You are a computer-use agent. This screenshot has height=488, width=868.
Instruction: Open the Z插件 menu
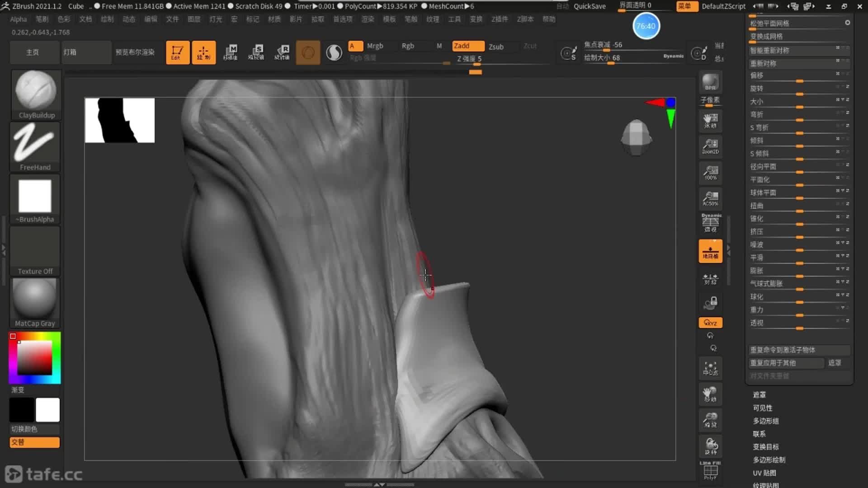pos(500,19)
